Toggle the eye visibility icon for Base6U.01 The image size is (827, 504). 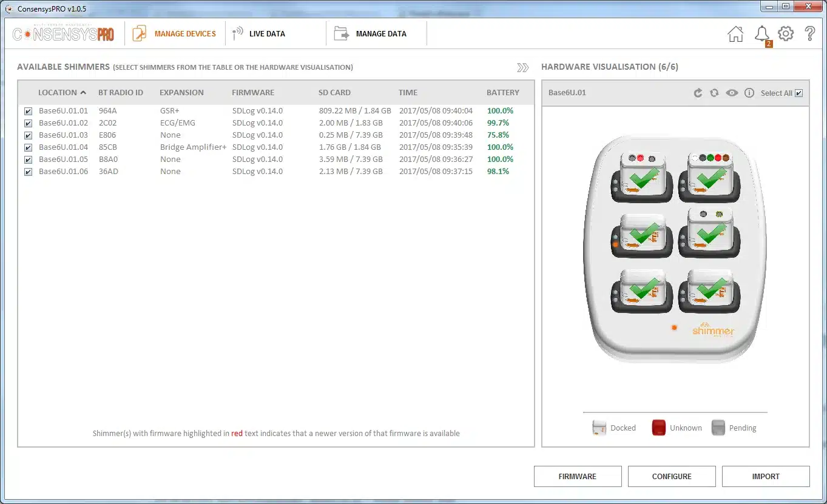coord(732,93)
